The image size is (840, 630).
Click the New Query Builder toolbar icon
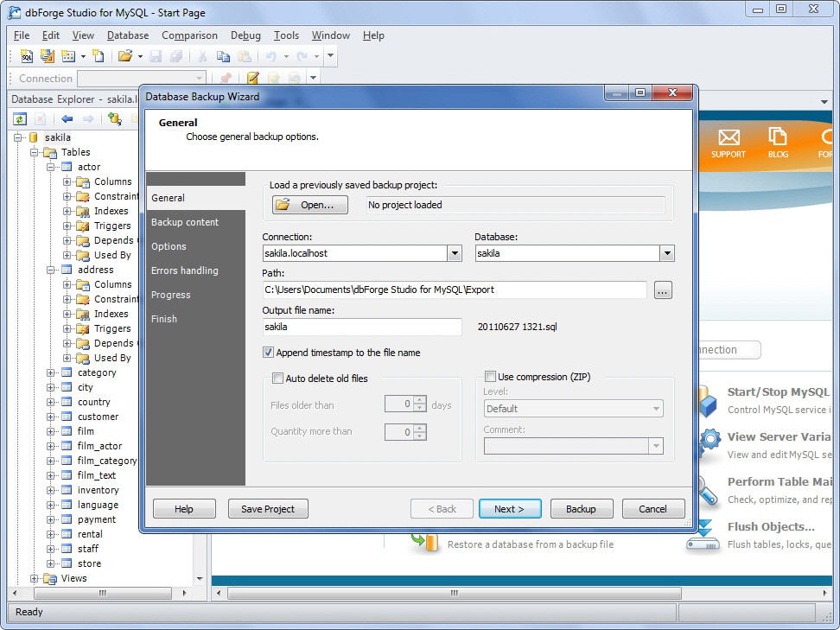[48, 55]
